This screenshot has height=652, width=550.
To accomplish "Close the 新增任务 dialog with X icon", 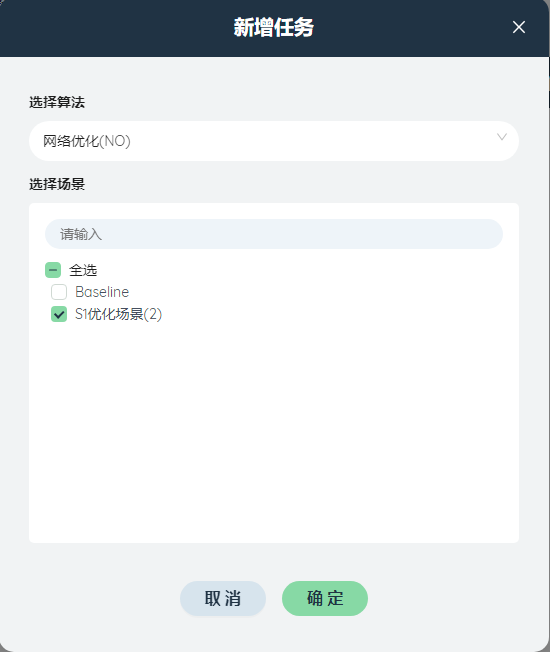I will (518, 27).
